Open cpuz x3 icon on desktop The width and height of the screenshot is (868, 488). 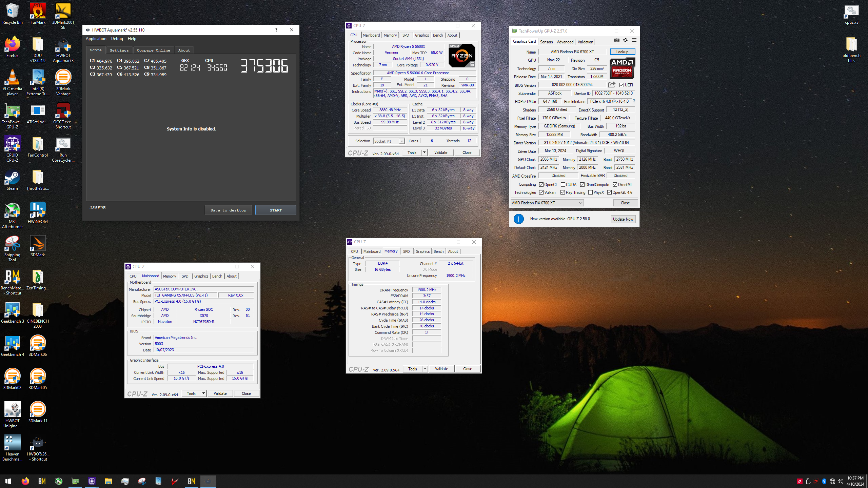(851, 14)
